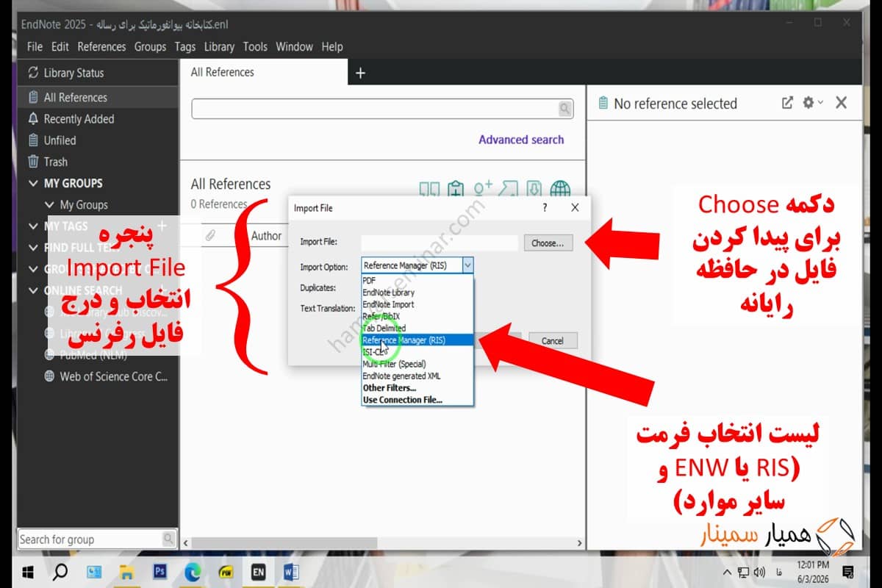The width and height of the screenshot is (882, 588).
Task: Click Cancel in Import File dialog
Action: pyautogui.click(x=552, y=340)
